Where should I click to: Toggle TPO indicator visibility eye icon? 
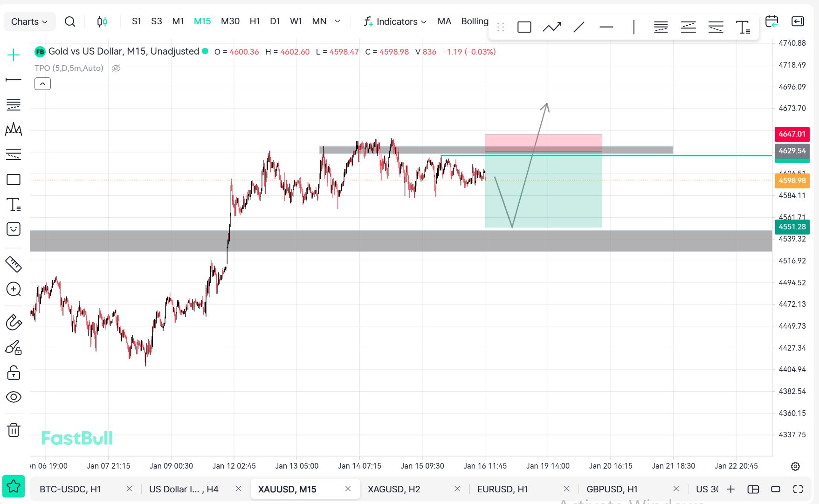point(116,69)
